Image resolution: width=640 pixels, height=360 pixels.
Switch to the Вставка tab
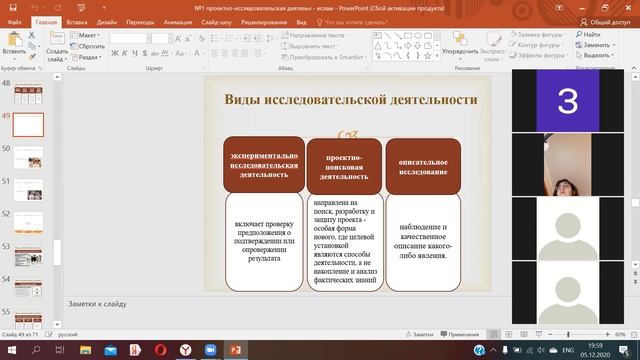tap(77, 22)
